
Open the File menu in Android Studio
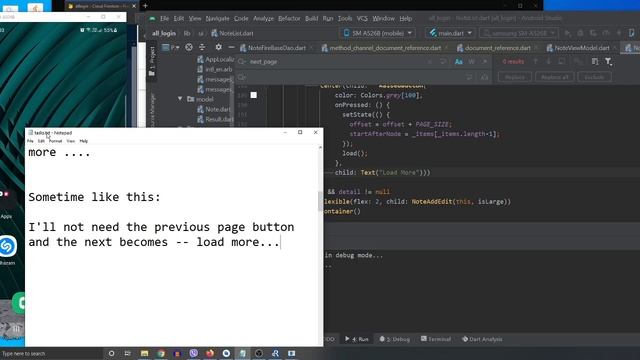click(164, 18)
